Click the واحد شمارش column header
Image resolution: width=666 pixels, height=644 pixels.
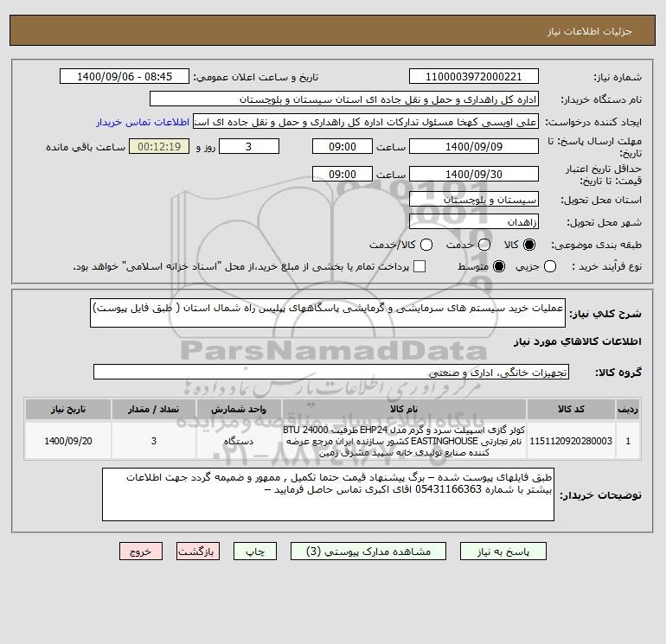coord(238,409)
